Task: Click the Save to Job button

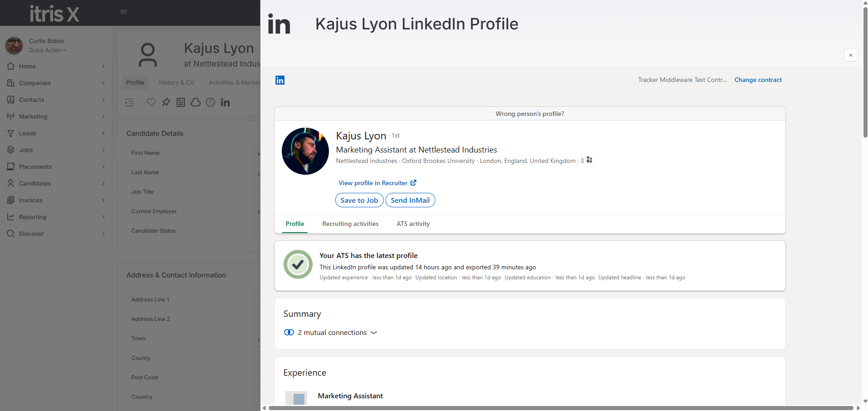Action: point(359,200)
